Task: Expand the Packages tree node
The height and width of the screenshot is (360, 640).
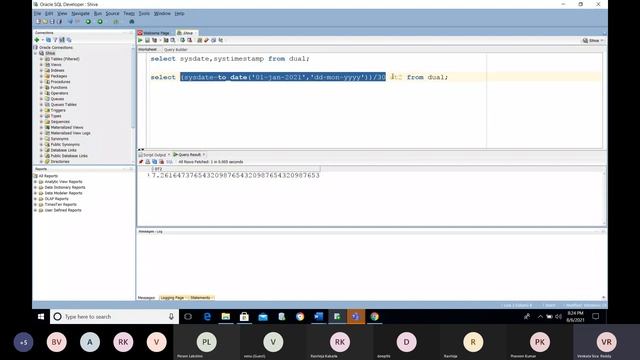Action: [41, 76]
